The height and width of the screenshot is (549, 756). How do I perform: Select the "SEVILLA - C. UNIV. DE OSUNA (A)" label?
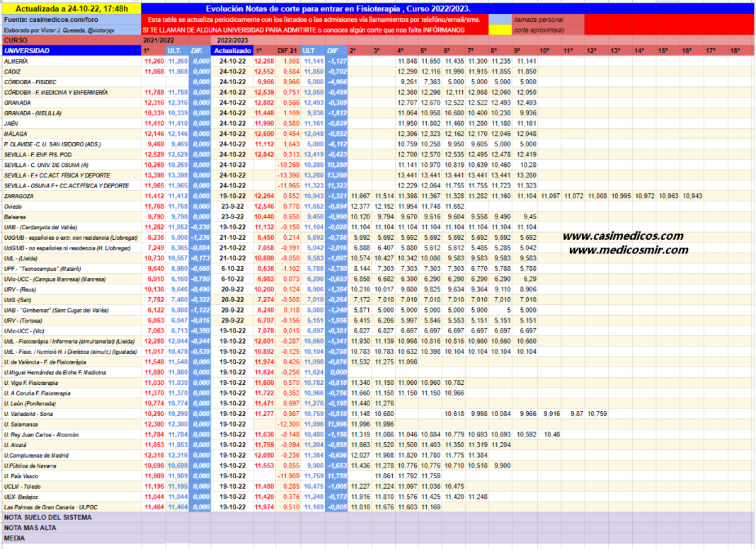point(46,165)
